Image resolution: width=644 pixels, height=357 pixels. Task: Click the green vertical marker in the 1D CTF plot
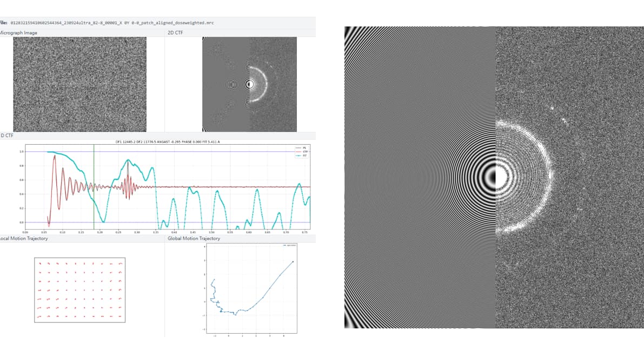[94, 187]
